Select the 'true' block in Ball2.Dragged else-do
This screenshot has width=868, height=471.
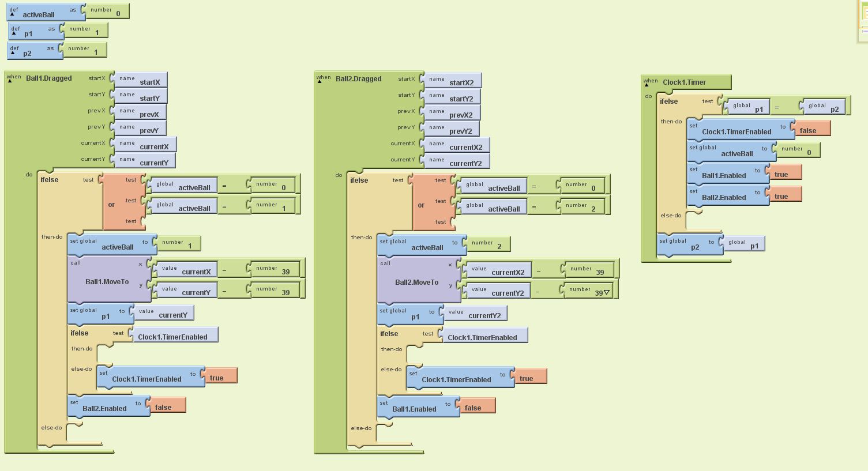530,377
